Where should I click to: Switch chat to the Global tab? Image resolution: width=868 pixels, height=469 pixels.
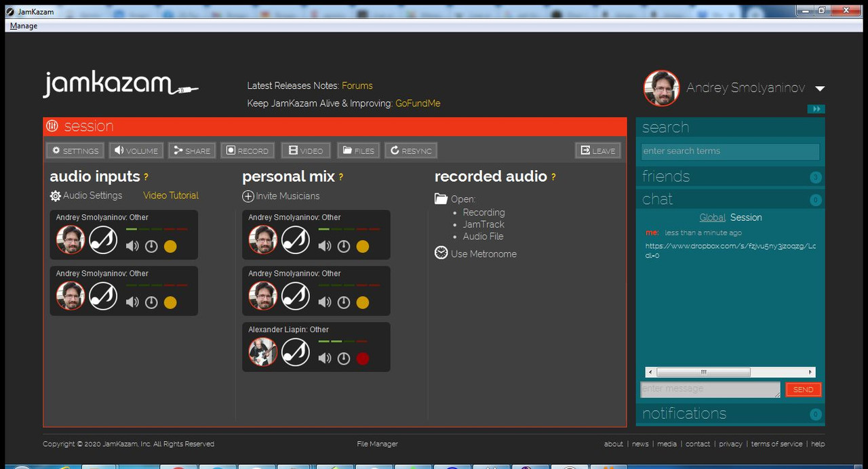tap(712, 218)
